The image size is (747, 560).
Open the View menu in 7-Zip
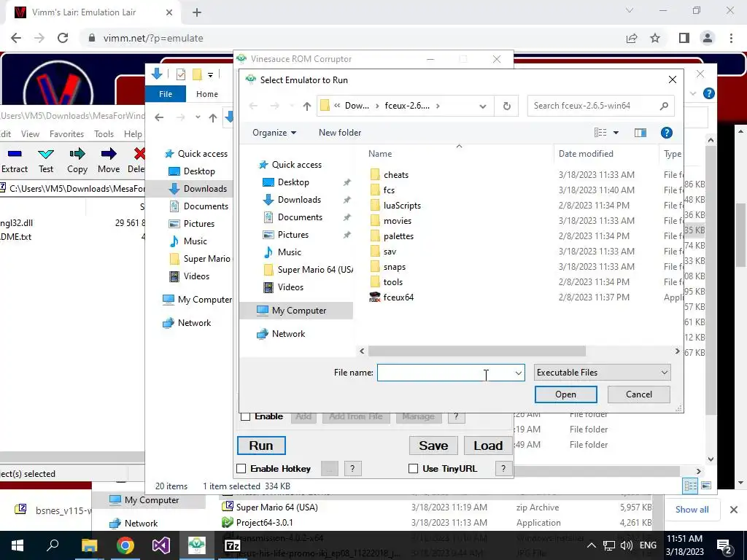click(x=30, y=134)
